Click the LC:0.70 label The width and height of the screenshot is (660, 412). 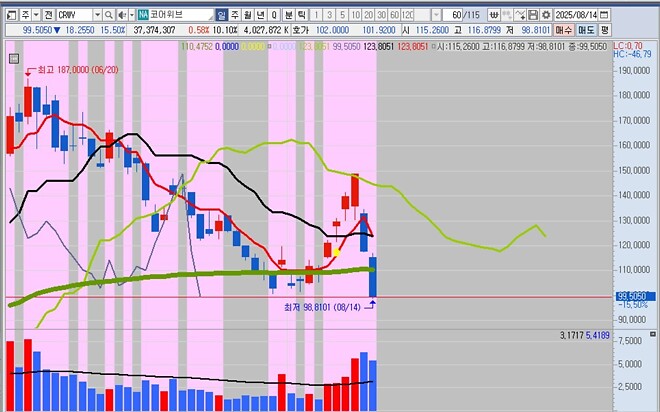628,46
